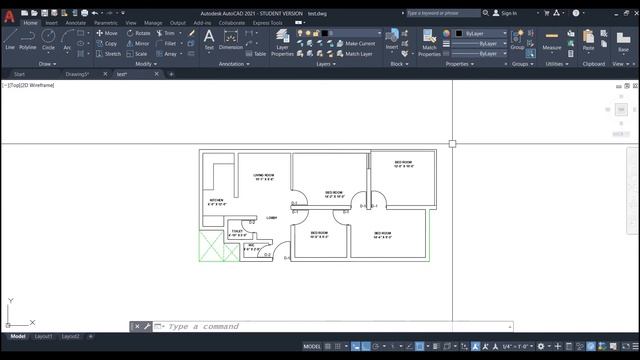Open Layer Properties manager
Image resolution: width=640 pixels, height=360 pixels.
pos(282,42)
